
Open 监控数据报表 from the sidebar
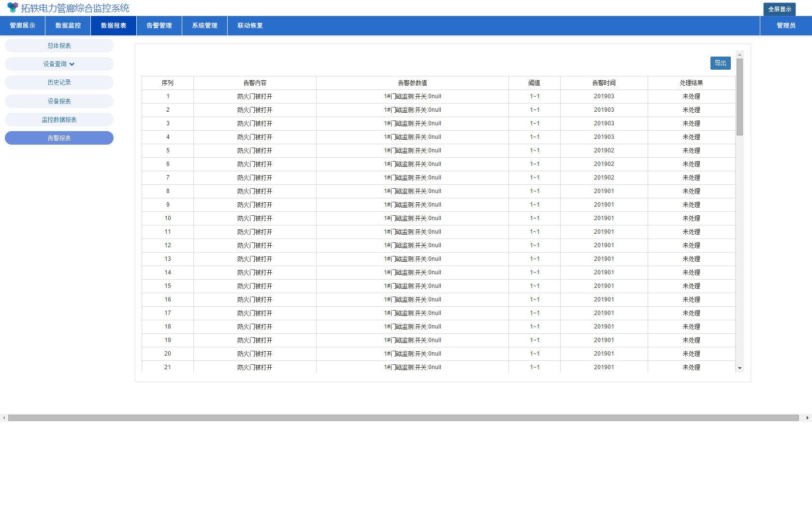click(x=59, y=120)
